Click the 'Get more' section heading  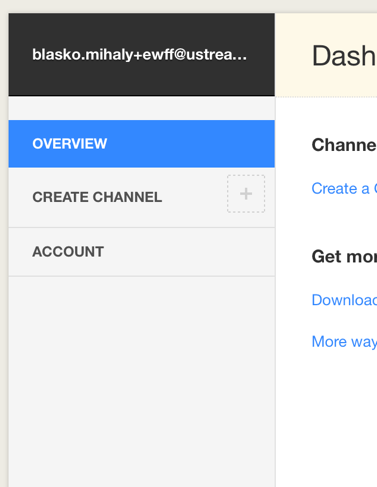pyautogui.click(x=344, y=257)
